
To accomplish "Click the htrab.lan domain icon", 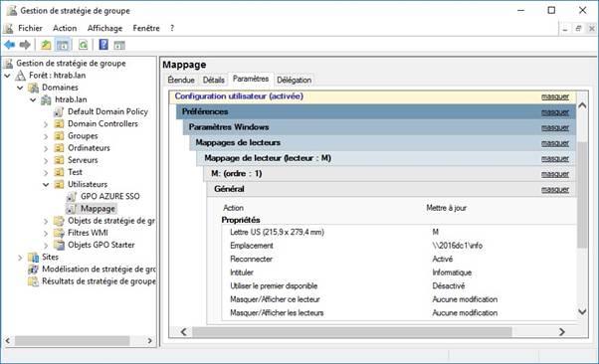I will click(46, 99).
